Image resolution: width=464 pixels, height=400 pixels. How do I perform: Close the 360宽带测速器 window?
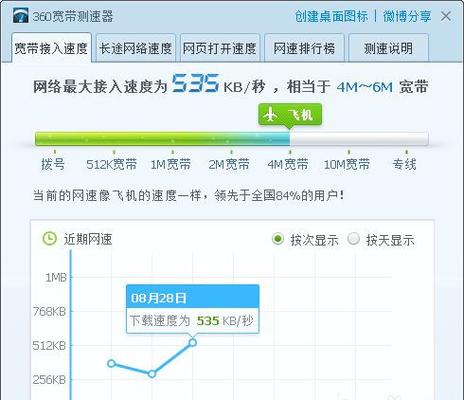coord(446,16)
